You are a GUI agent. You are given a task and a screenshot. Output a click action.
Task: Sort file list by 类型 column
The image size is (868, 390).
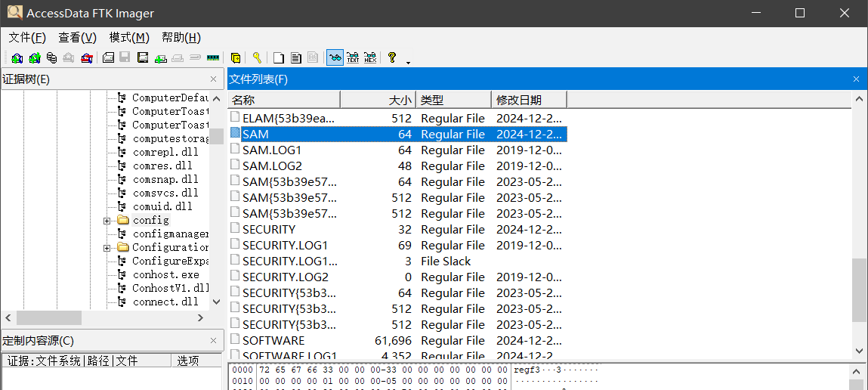coord(453,101)
